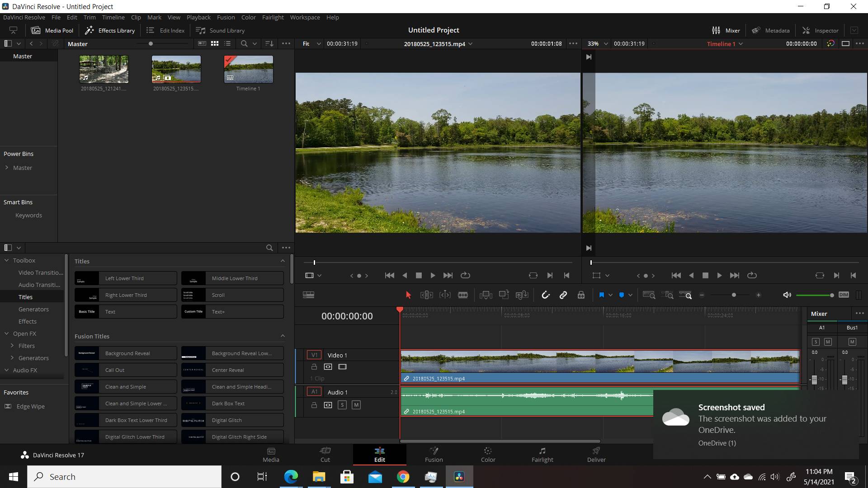
Task: Toggle the Effects Library panel
Action: click(x=110, y=30)
